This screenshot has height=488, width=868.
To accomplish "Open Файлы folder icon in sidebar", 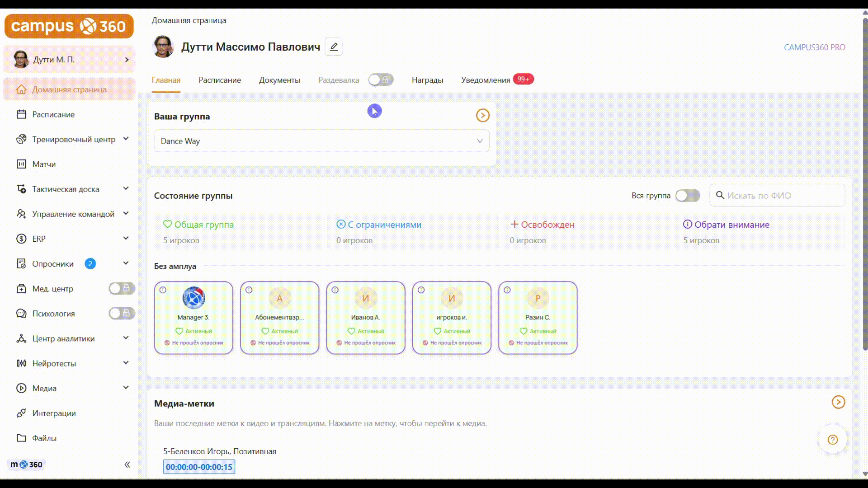I will (21, 438).
